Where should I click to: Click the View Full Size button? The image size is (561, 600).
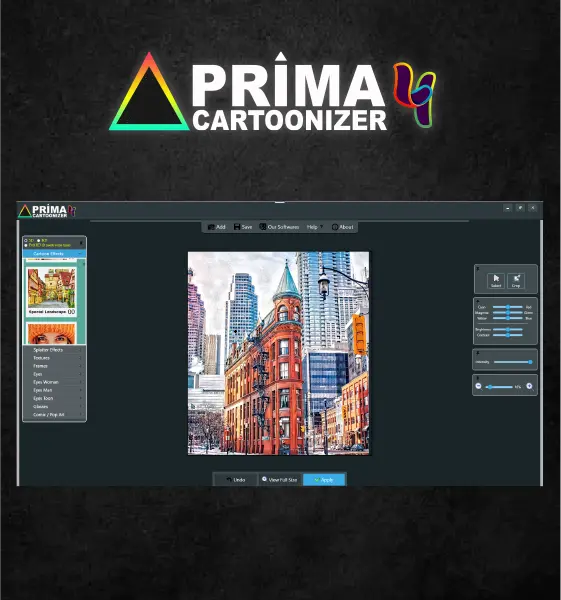280,479
